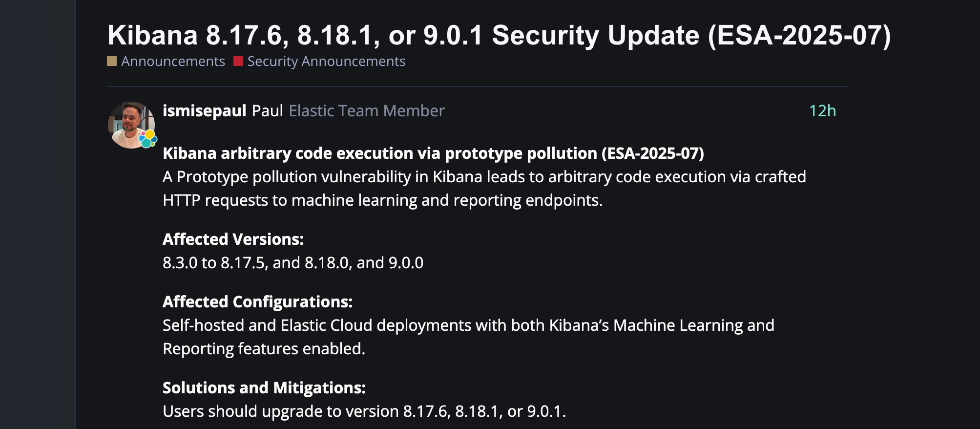Open the Security Announcements category link
980x429 pixels.
(326, 62)
